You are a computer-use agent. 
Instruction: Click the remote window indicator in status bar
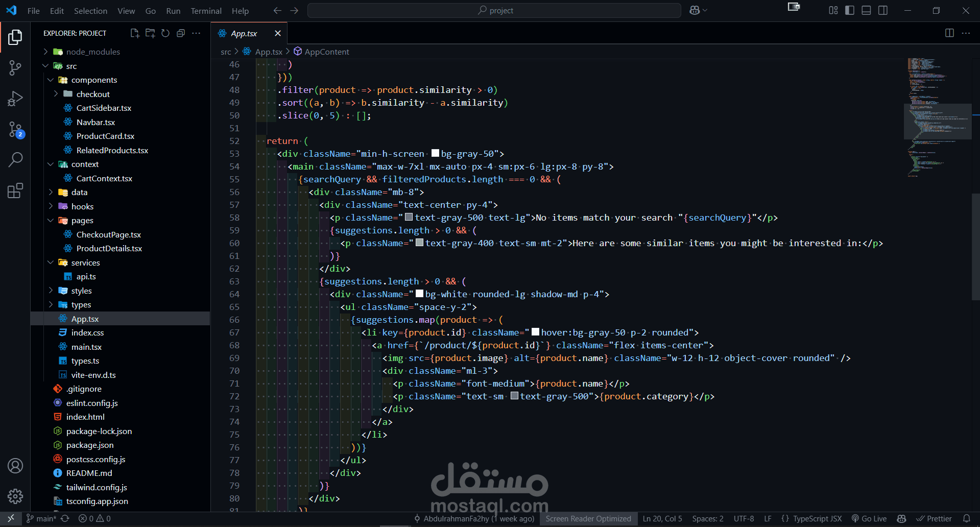coord(11,518)
